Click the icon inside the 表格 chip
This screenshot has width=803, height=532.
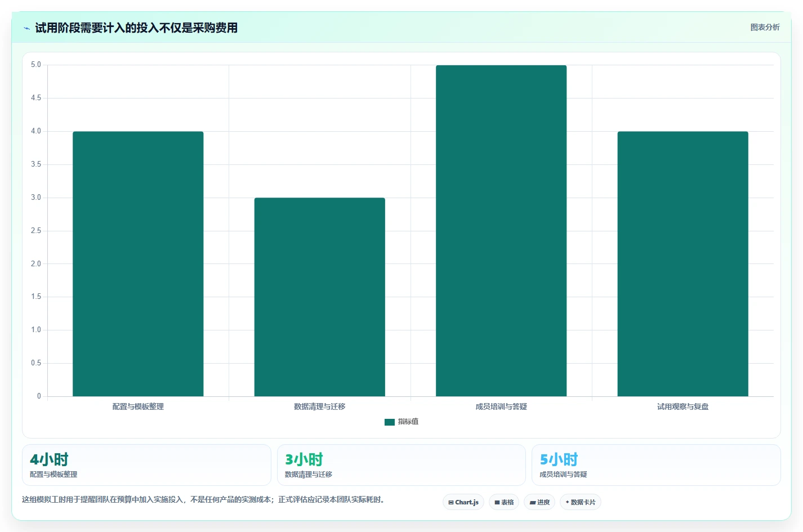coord(497,502)
